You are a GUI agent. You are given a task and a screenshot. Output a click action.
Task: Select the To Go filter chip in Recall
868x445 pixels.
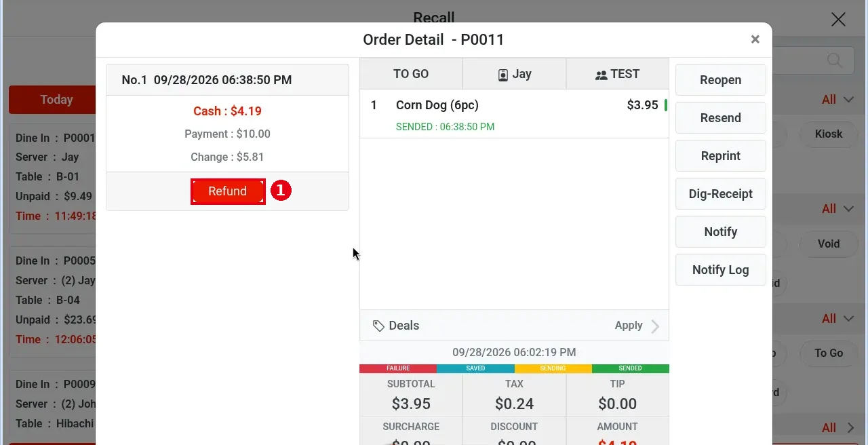click(x=828, y=353)
